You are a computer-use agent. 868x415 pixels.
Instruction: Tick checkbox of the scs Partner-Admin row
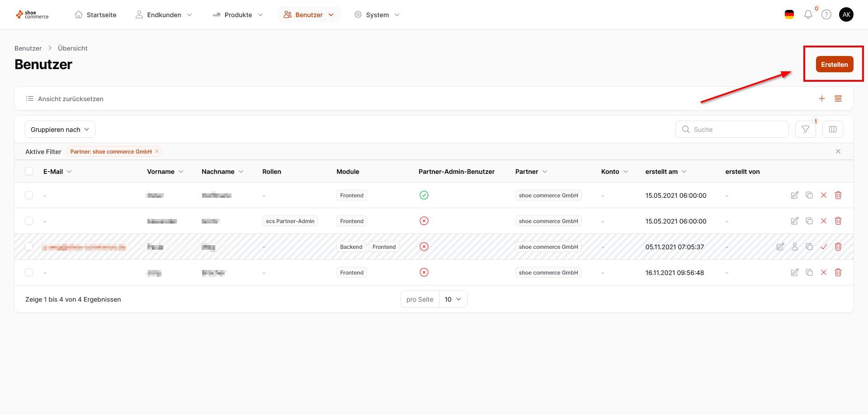(29, 221)
